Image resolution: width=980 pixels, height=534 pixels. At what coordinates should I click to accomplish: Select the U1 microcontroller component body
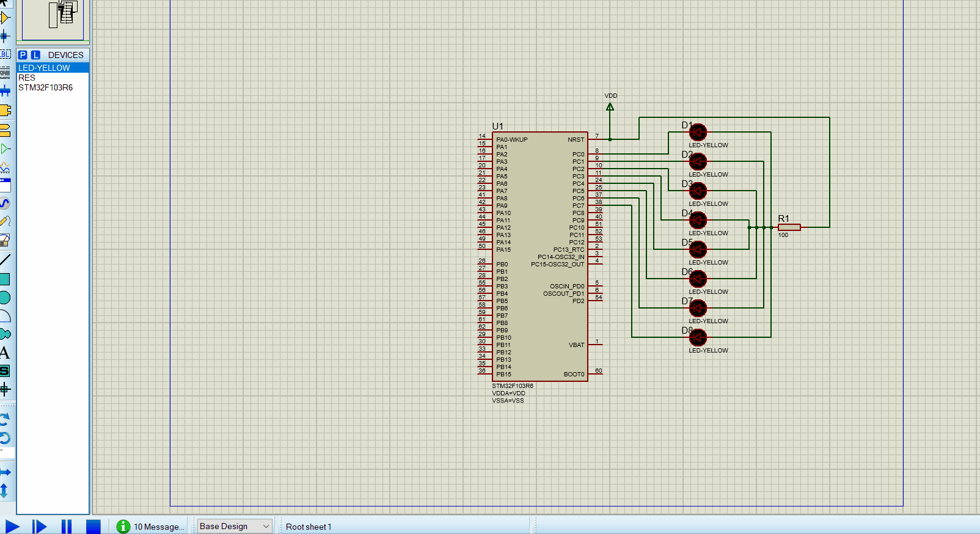click(540, 257)
